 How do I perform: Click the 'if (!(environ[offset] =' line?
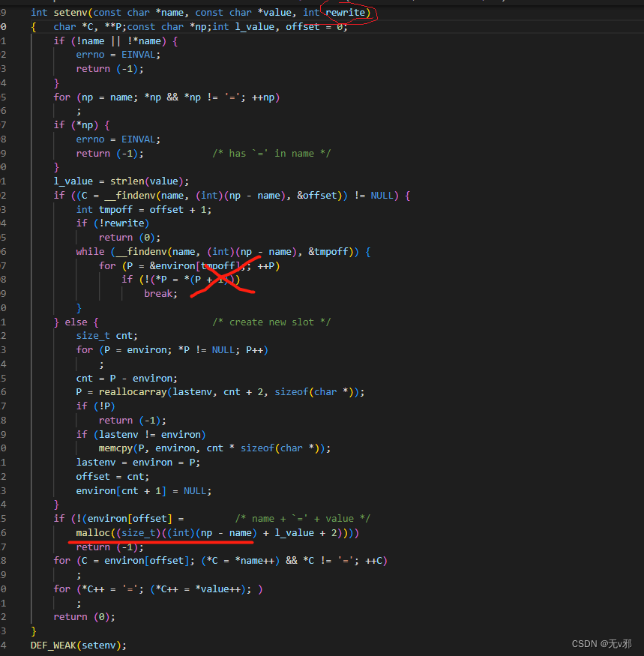click(x=118, y=519)
